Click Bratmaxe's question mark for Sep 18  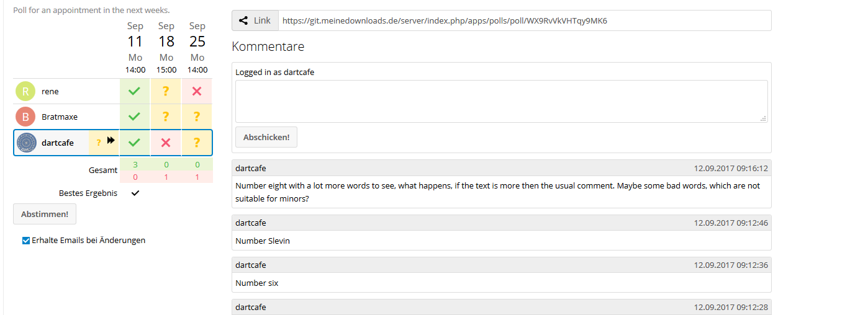click(x=166, y=117)
